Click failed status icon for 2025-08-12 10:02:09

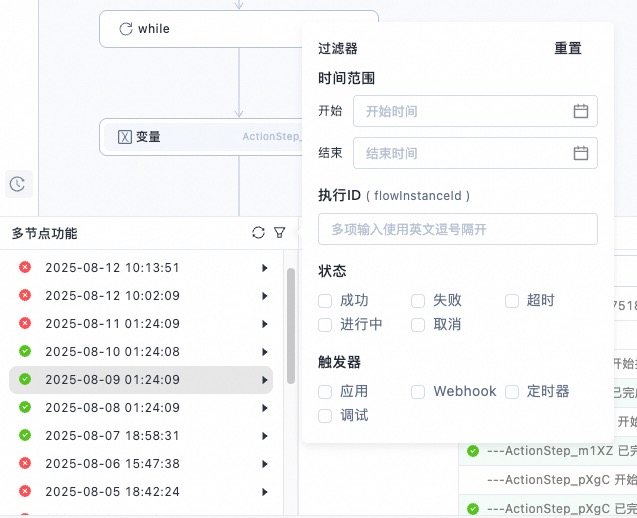tap(25, 295)
